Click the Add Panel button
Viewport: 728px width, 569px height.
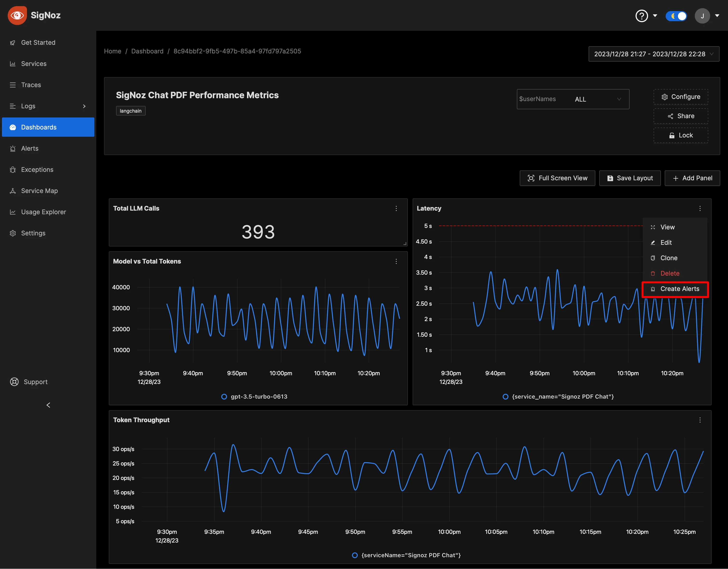692,178
